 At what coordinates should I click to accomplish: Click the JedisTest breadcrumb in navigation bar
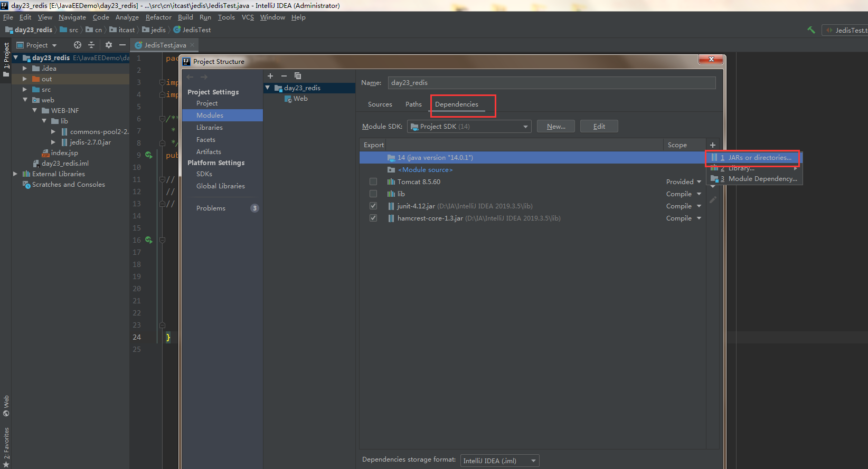click(x=192, y=30)
